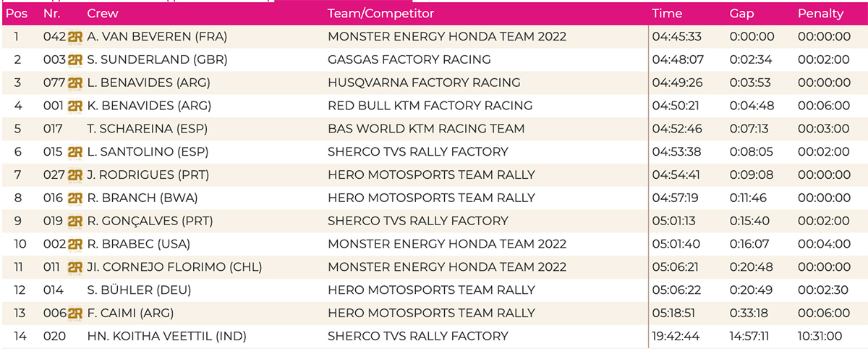Click the Penalty column header

[x=820, y=14]
